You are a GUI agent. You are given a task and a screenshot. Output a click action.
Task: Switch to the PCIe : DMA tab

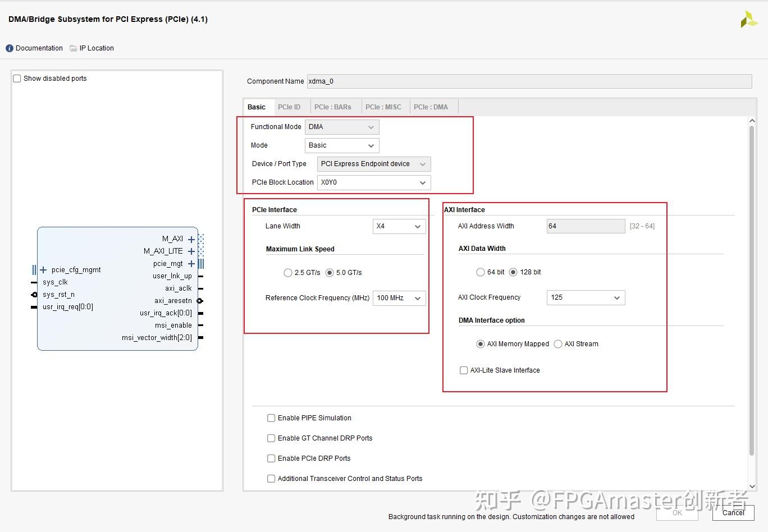pos(431,107)
